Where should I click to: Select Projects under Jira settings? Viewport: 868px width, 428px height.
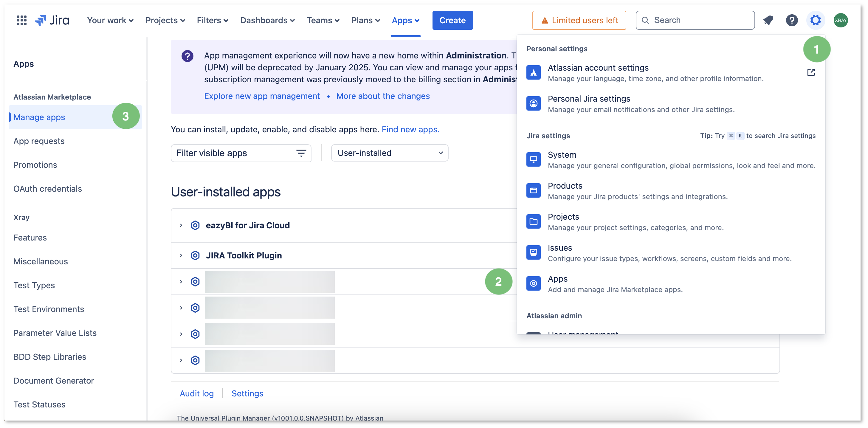pos(671,222)
